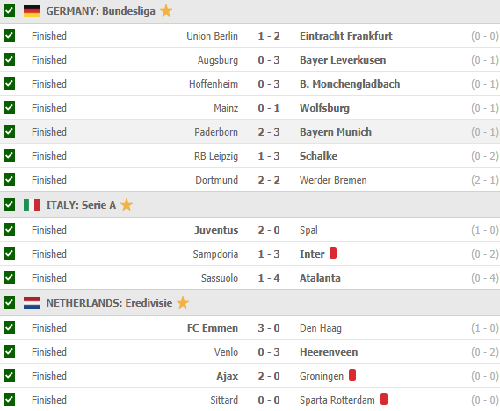Viewport: 500px width, 411px height.
Task: Uncheck the Germany Bundesliga league checkbox
Action: 9,11
